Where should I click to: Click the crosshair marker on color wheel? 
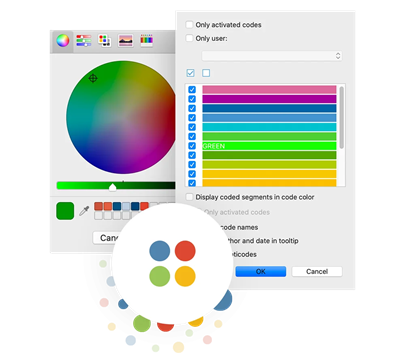93,78
